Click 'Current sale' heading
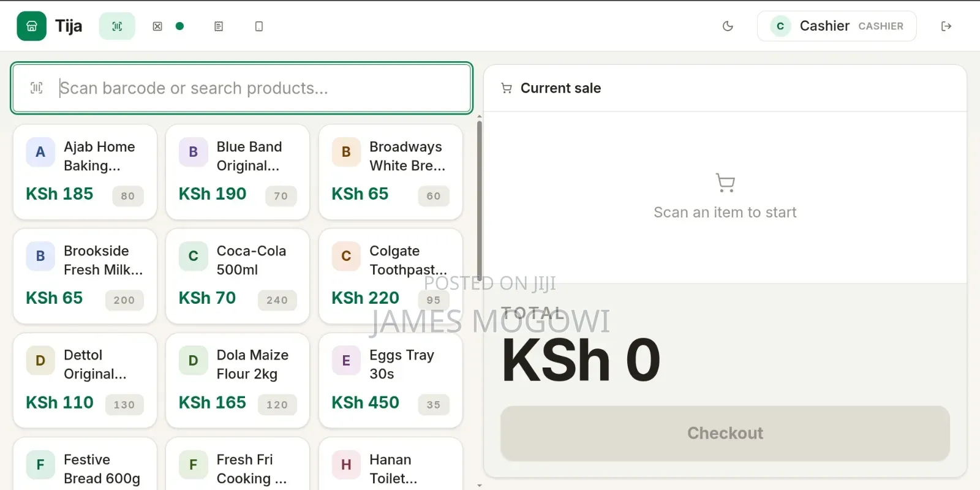 click(x=560, y=88)
